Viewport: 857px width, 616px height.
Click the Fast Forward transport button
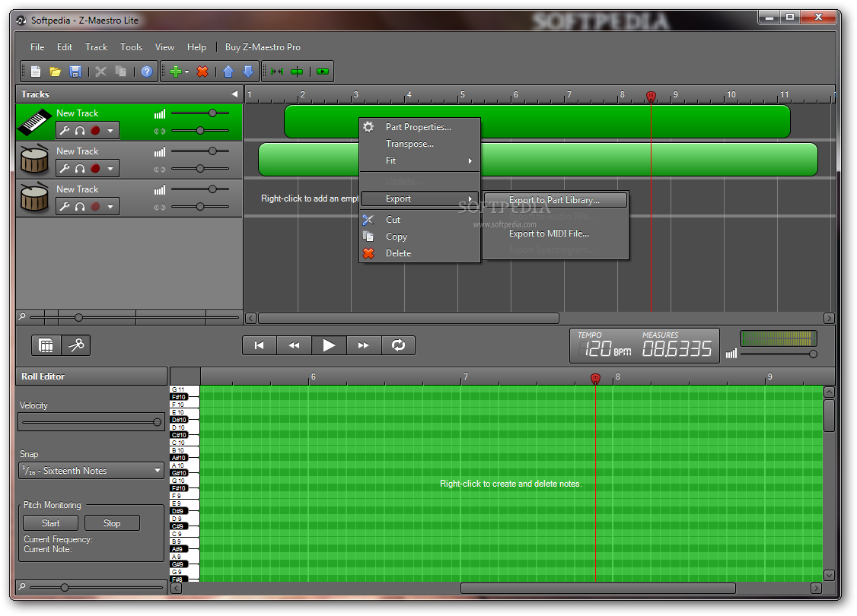364,345
